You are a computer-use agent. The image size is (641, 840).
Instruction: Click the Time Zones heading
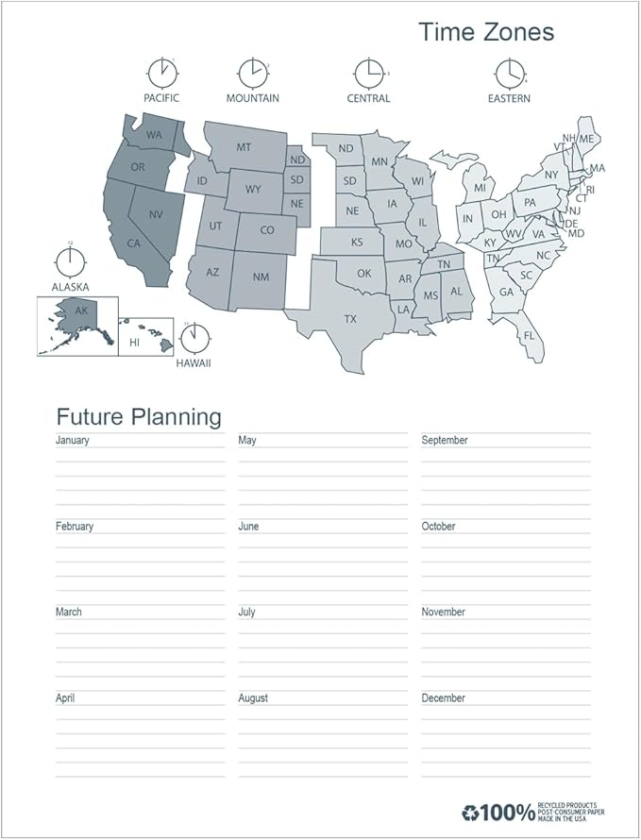pyautogui.click(x=486, y=31)
